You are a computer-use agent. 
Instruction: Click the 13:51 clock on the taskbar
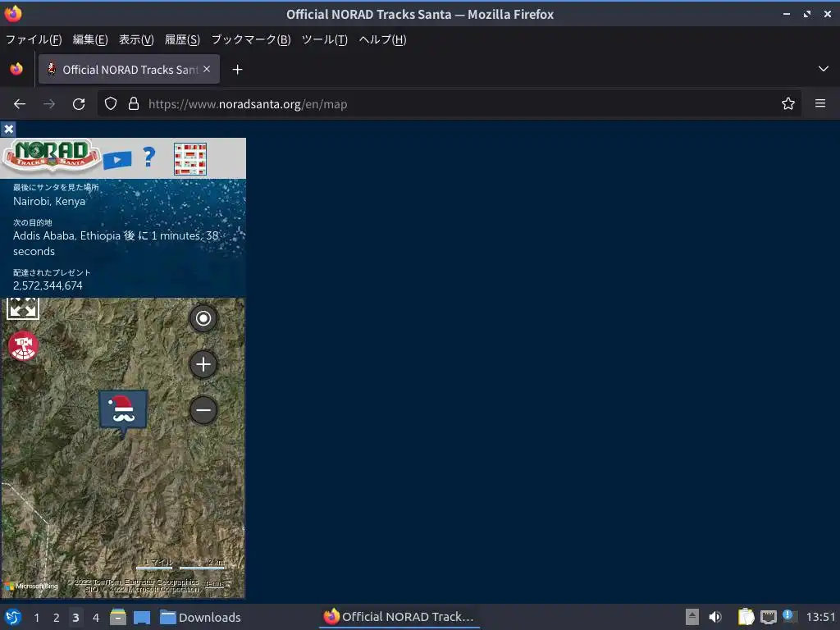coord(820,617)
